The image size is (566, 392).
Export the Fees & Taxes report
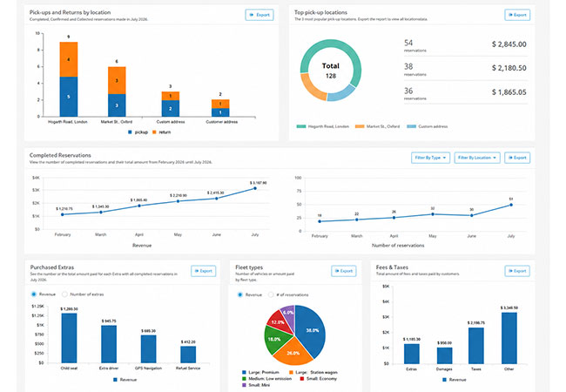[517, 271]
